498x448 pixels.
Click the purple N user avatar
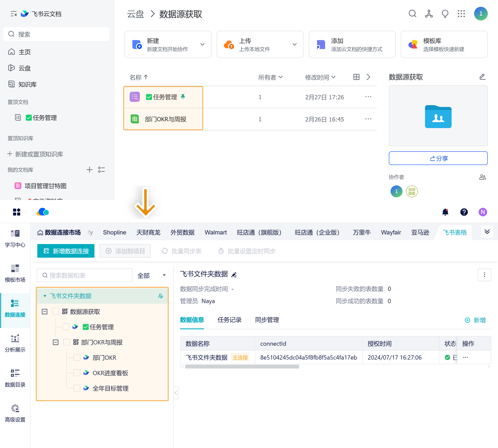[482, 212]
